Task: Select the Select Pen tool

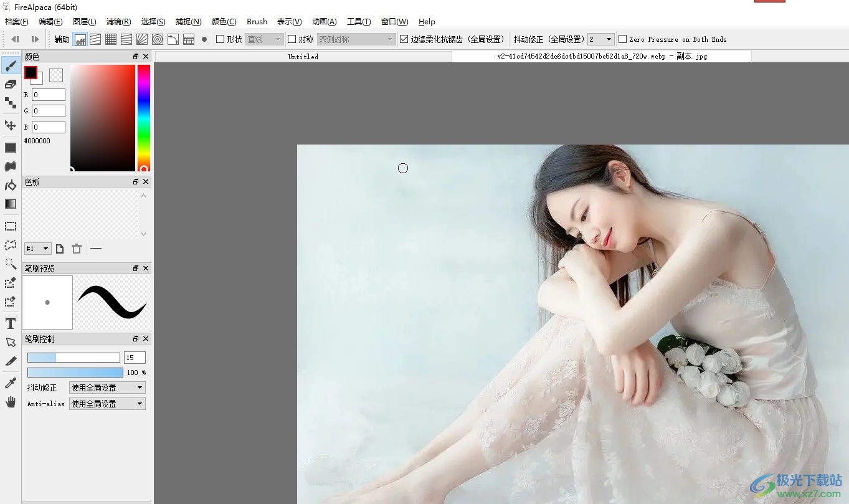Action: (11, 283)
